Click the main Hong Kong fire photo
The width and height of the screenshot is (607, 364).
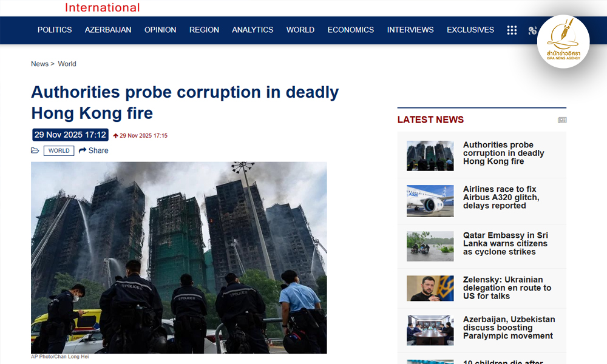click(179, 258)
